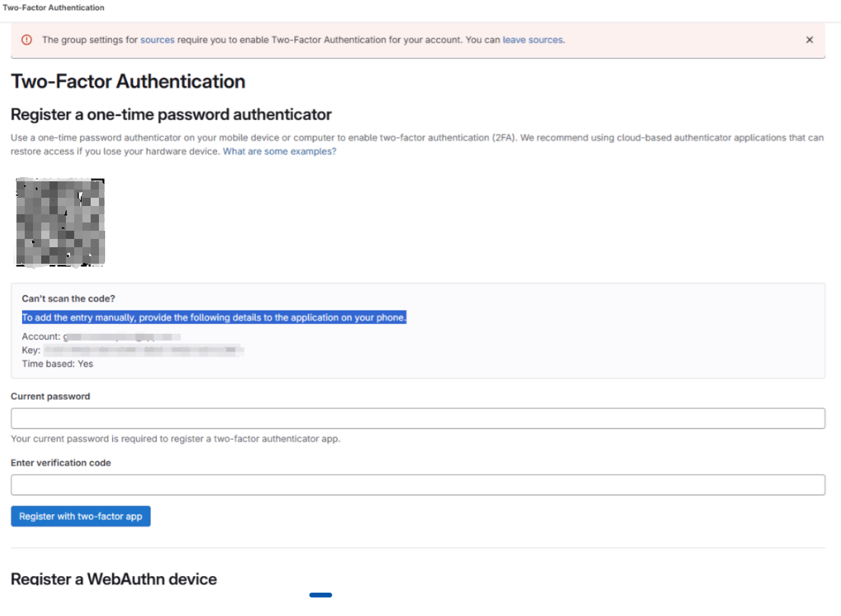
Task: Open What are some examples? help link
Action: tap(279, 151)
